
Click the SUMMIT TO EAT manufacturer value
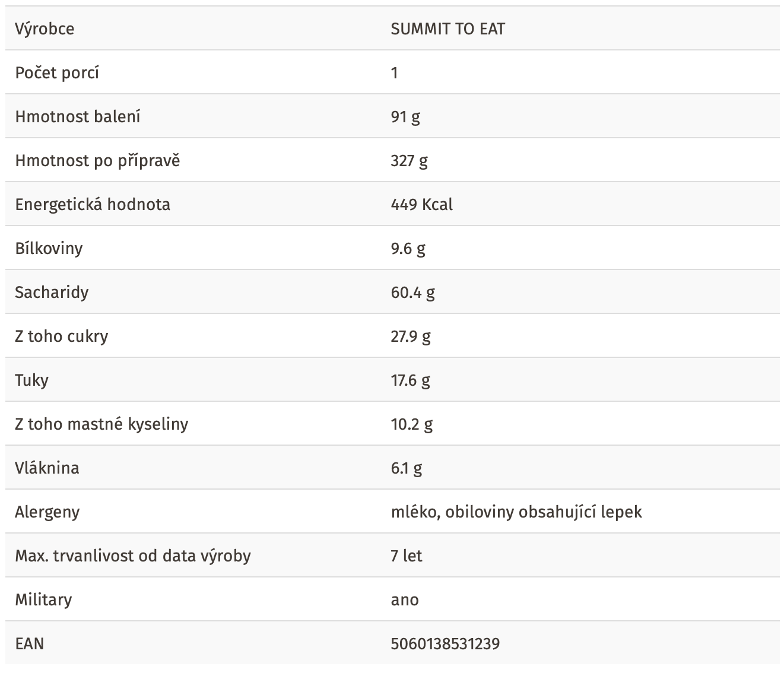point(447,28)
